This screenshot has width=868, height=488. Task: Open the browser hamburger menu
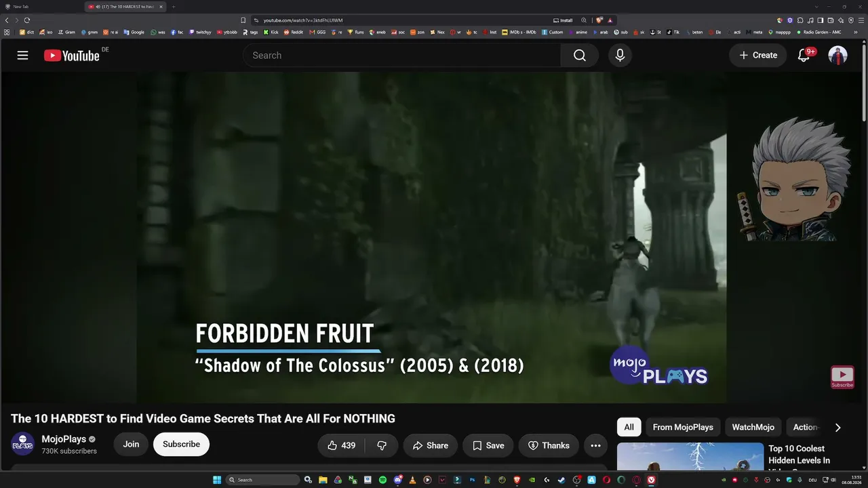(x=861, y=20)
